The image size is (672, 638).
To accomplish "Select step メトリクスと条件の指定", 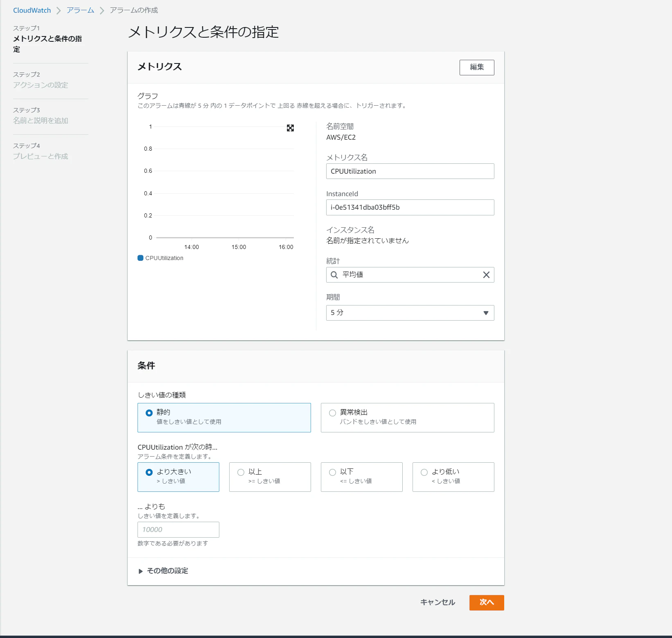I will point(47,44).
